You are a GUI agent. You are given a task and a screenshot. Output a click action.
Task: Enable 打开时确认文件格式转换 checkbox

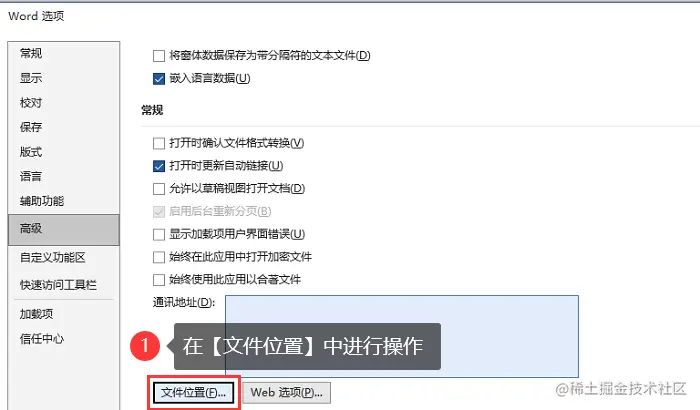(x=159, y=143)
